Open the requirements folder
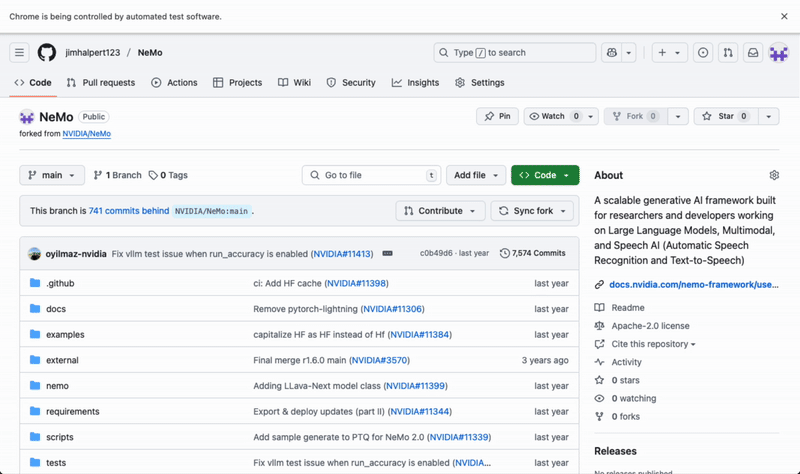This screenshot has height=474, width=800. click(73, 411)
